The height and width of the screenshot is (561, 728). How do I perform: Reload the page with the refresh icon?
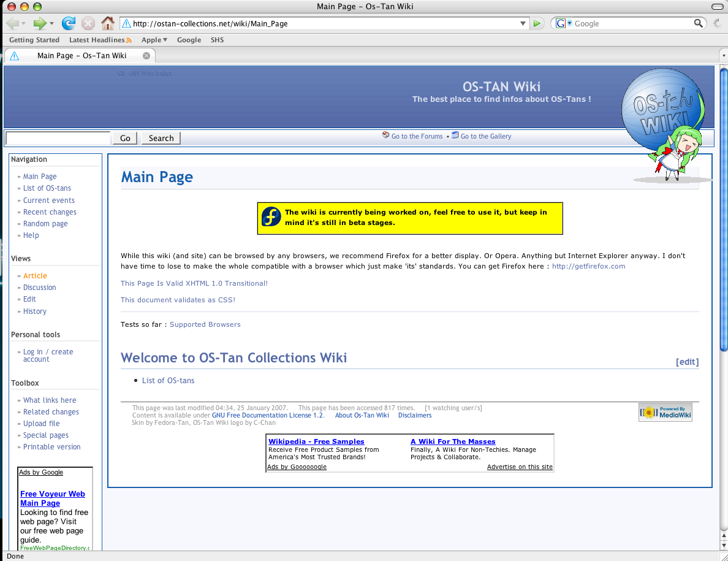pyautogui.click(x=69, y=23)
